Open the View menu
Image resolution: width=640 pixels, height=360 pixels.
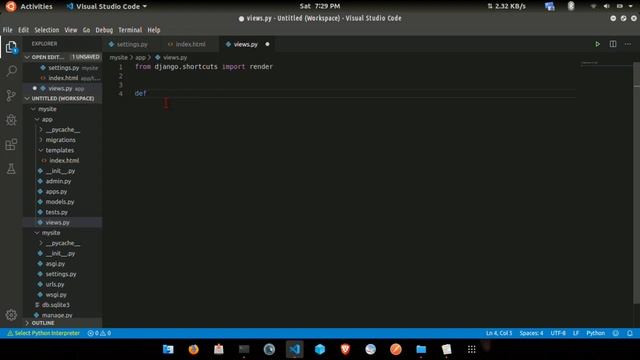point(71,30)
